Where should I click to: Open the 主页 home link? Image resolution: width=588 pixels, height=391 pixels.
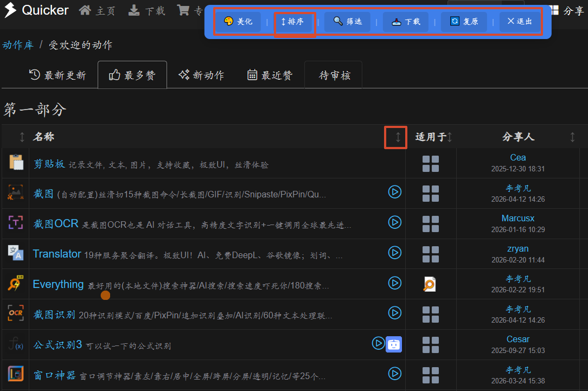tap(97, 10)
